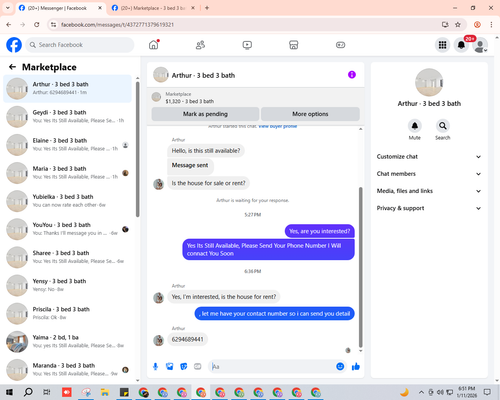Open the Arthur - 3 bed 3 bath conversation
The image size is (500, 400).
pyautogui.click(x=67, y=88)
